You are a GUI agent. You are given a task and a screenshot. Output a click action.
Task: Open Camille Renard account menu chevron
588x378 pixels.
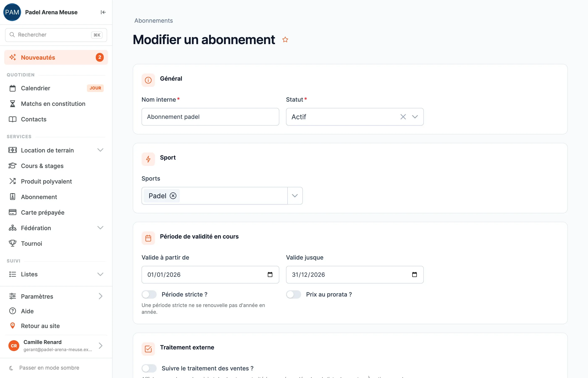(100, 346)
